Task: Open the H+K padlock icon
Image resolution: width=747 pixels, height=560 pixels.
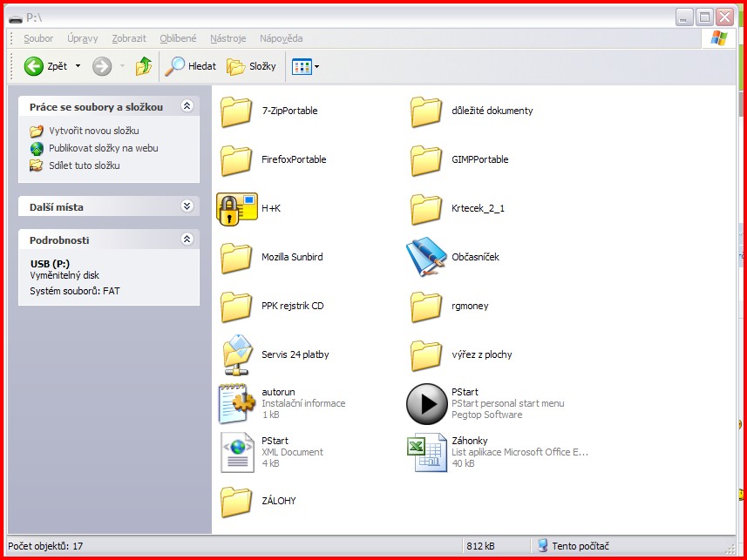Action: (x=236, y=209)
